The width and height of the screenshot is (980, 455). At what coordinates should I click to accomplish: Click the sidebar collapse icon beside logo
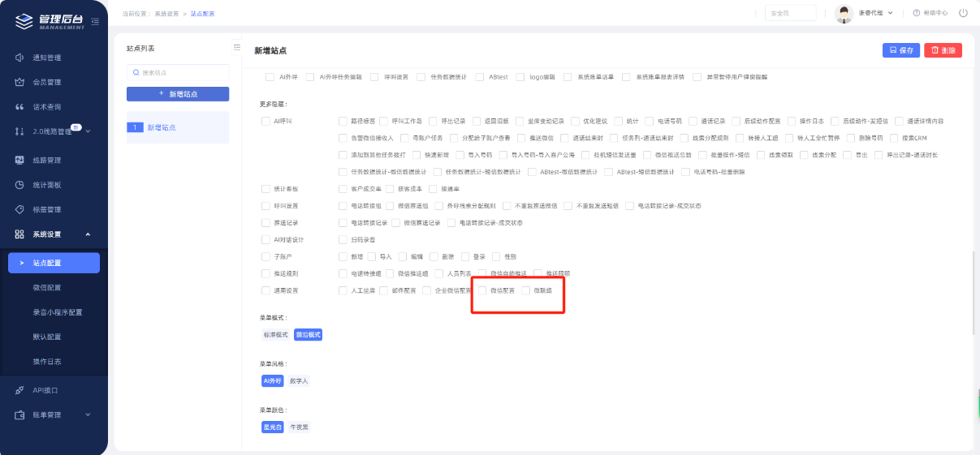click(95, 21)
